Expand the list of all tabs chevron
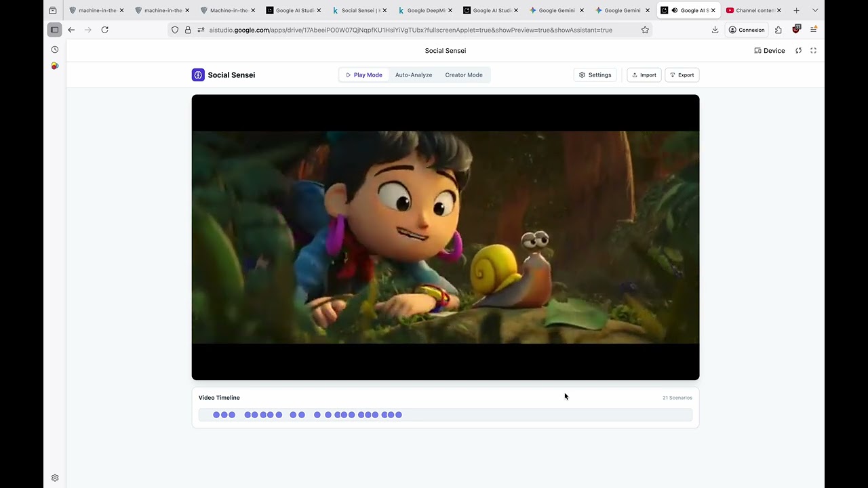Screen dimensions: 868x488 coord(815,10)
